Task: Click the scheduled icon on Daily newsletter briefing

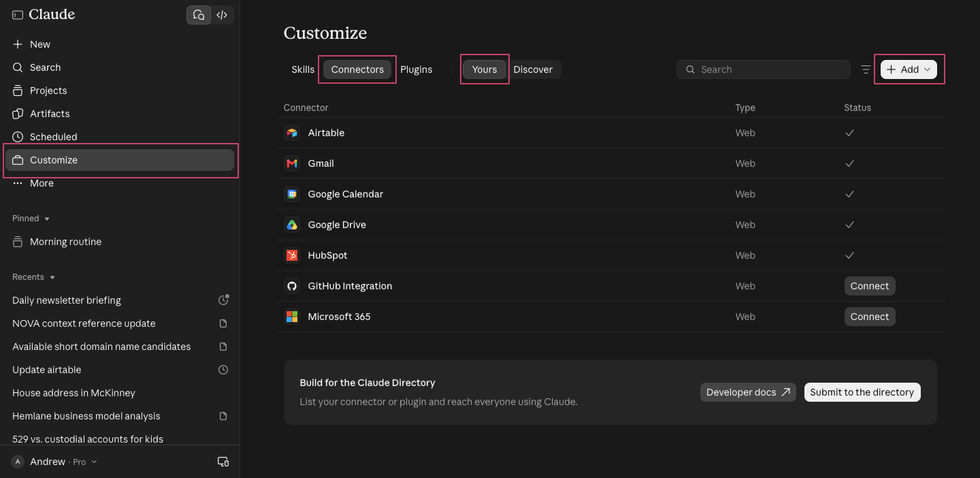Action: (x=223, y=300)
